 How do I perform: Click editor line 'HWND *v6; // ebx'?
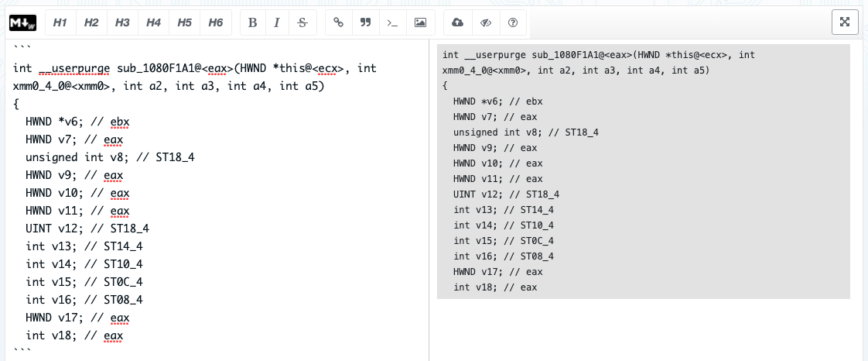tap(77, 122)
